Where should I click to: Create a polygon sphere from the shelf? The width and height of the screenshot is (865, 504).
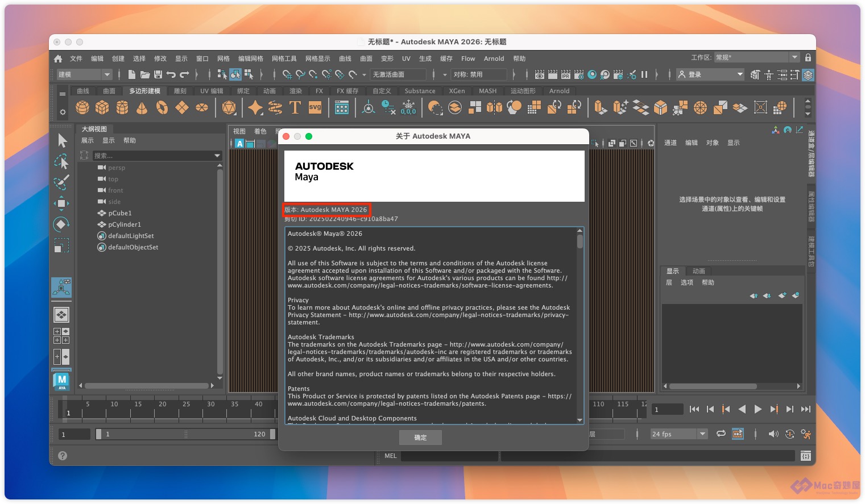(x=82, y=107)
